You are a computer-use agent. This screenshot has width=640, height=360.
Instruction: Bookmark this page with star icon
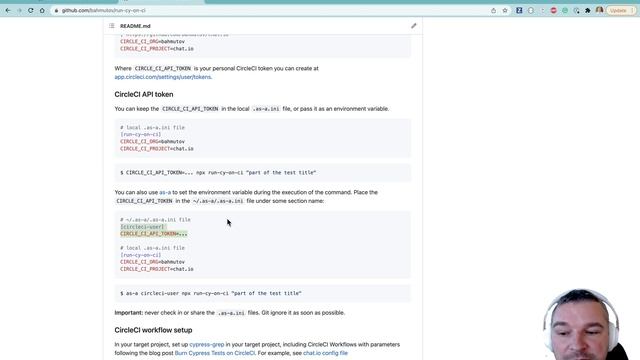(x=505, y=10)
